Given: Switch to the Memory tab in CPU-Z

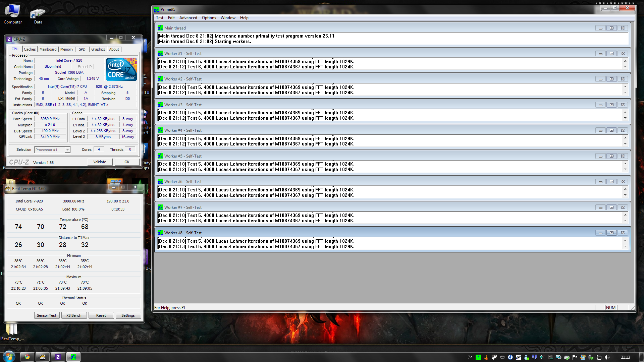Looking at the screenshot, I should click(x=67, y=49).
